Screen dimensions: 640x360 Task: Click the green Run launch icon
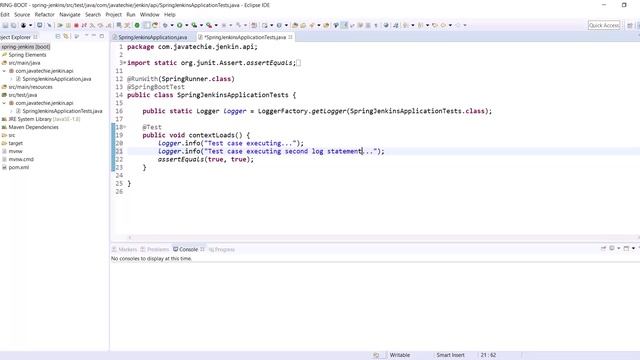click(x=179, y=25)
